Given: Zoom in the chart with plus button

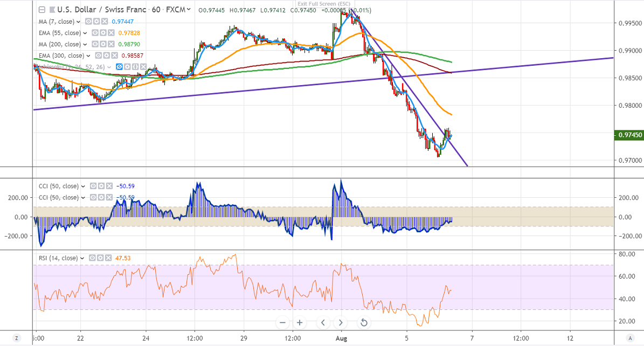Looking at the screenshot, I should 300,323.
